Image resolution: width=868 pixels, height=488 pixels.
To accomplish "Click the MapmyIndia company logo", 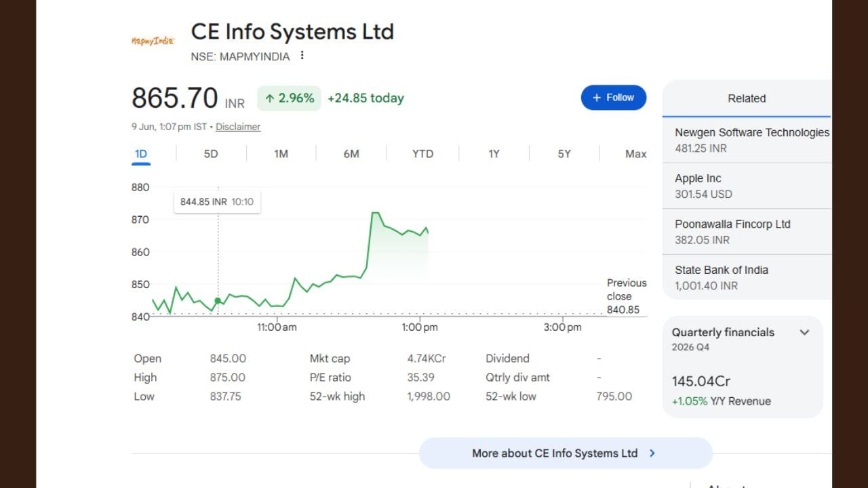I will point(153,41).
